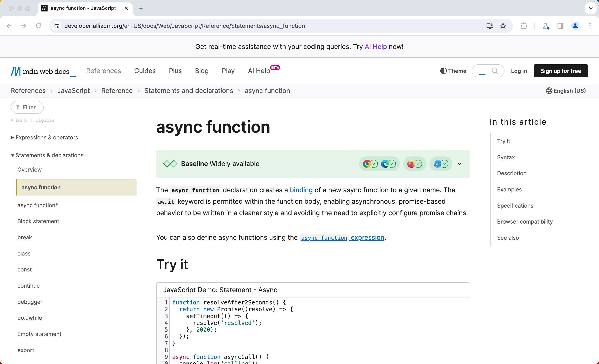Click the install app icon in address bar

[x=490, y=26]
